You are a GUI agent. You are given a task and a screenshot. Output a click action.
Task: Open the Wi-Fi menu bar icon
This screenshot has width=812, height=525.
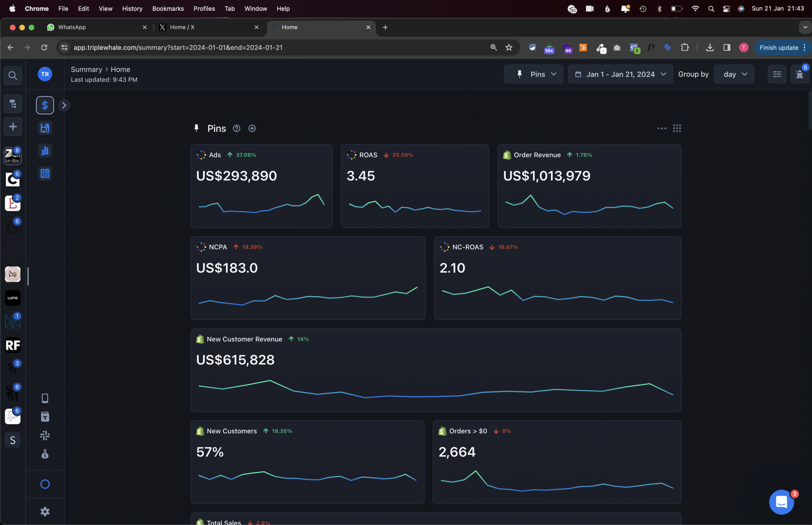[x=695, y=8]
